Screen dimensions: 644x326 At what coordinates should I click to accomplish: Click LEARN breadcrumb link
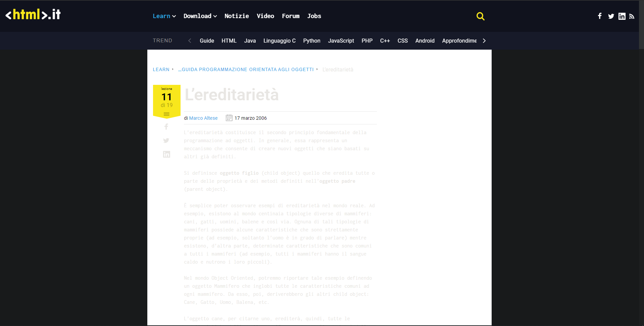coord(161,69)
